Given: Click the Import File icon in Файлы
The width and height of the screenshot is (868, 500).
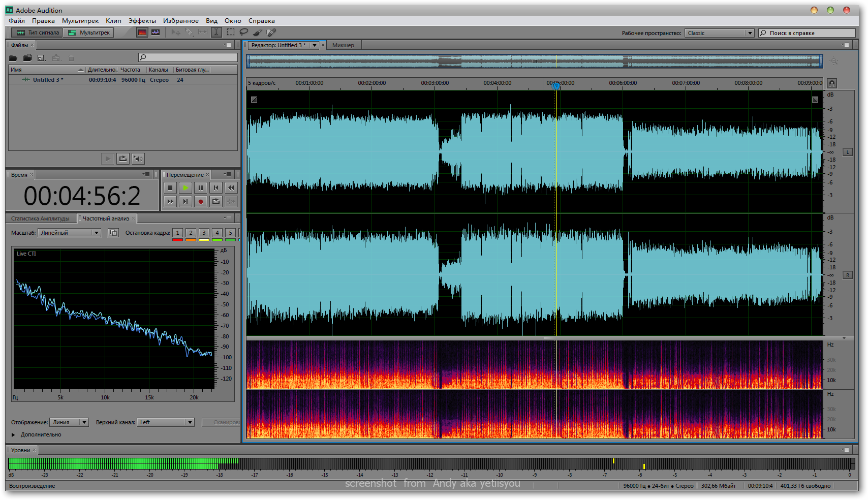Looking at the screenshot, I should [27, 58].
